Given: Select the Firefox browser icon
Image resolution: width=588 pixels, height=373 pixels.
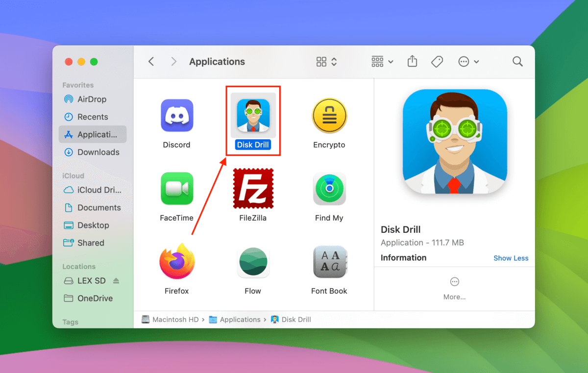Looking at the screenshot, I should 177,262.
